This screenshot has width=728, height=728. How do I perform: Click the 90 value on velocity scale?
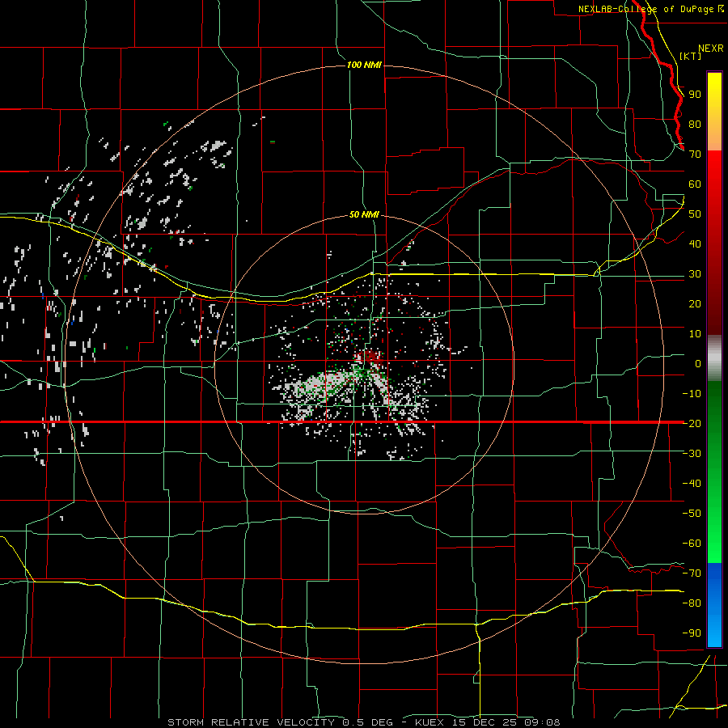pos(695,95)
